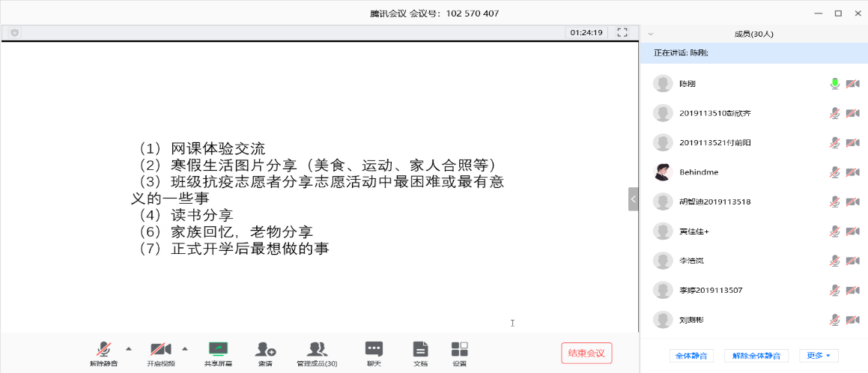Click 陈刚's avatar in member list
868x373 pixels.
(x=663, y=84)
